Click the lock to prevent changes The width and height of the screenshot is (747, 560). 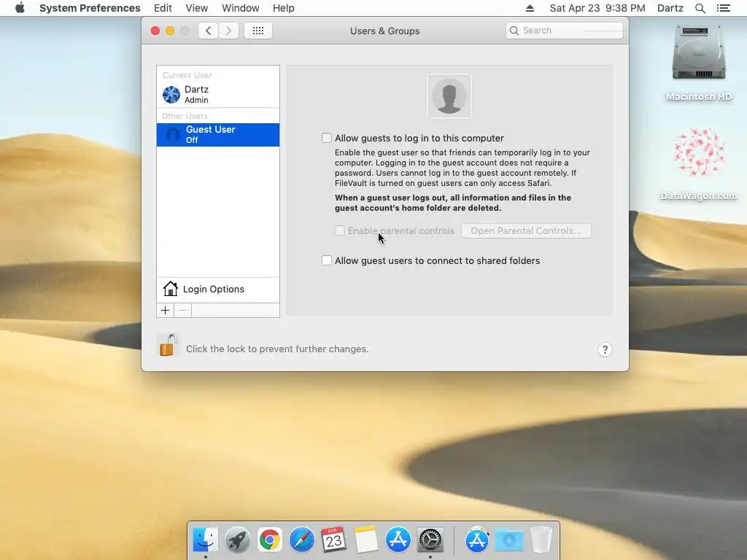click(x=169, y=345)
